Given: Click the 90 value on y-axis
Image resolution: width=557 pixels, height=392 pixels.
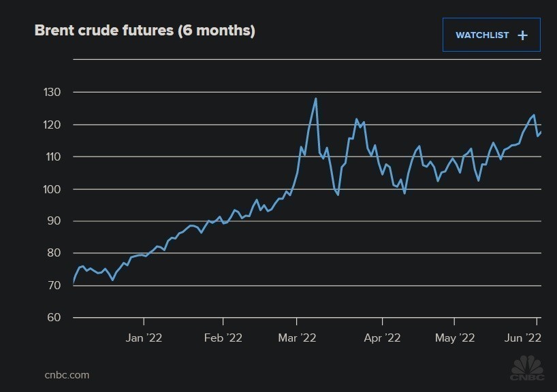Looking at the screenshot, I should pyautogui.click(x=54, y=221).
